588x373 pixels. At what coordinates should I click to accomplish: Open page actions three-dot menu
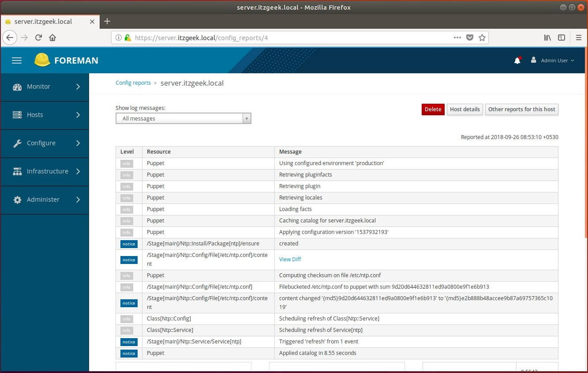[x=457, y=38]
